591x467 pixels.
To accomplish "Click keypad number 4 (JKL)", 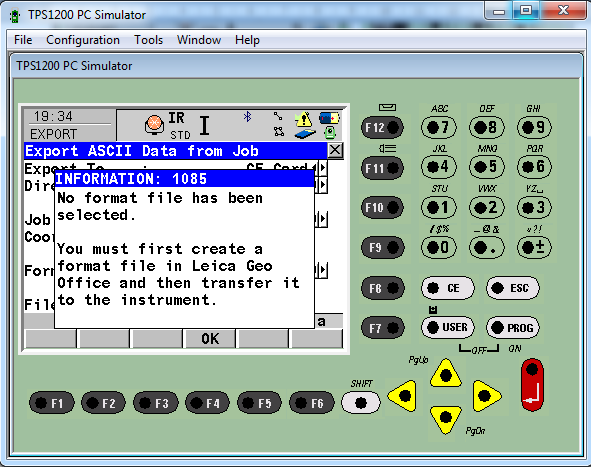I will click(439, 167).
